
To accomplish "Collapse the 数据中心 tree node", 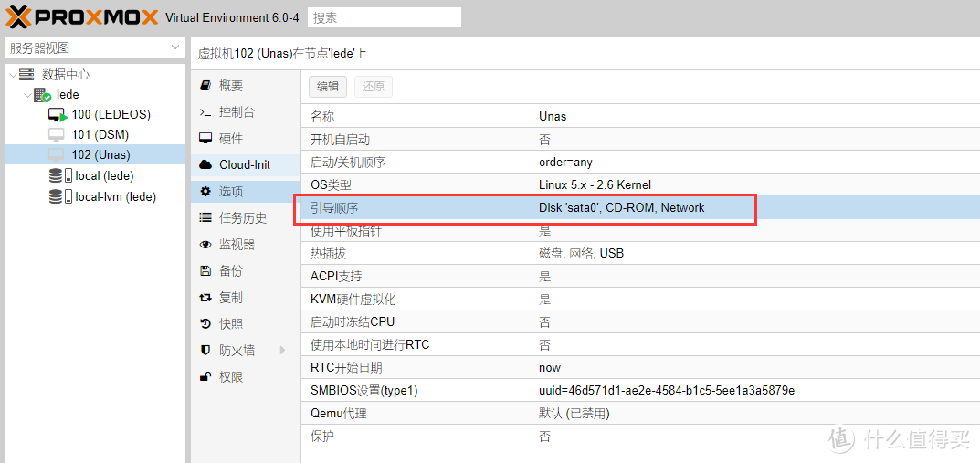I will click(12, 75).
